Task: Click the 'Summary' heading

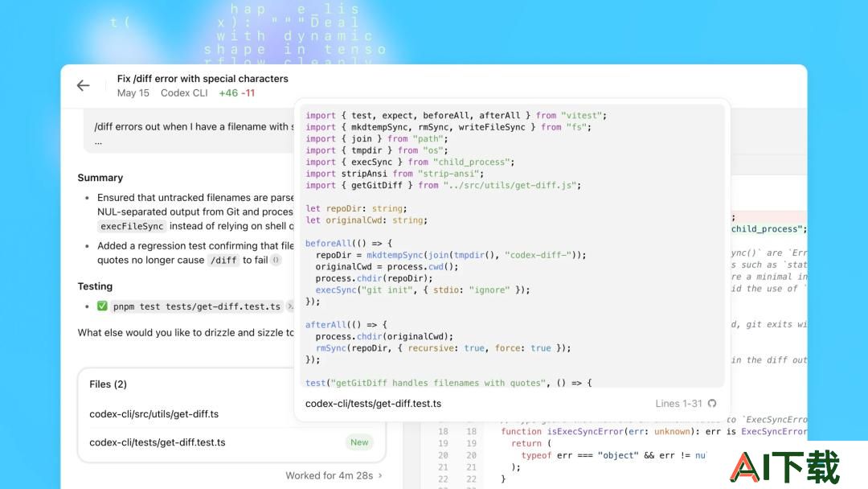Action: pyautogui.click(x=100, y=178)
